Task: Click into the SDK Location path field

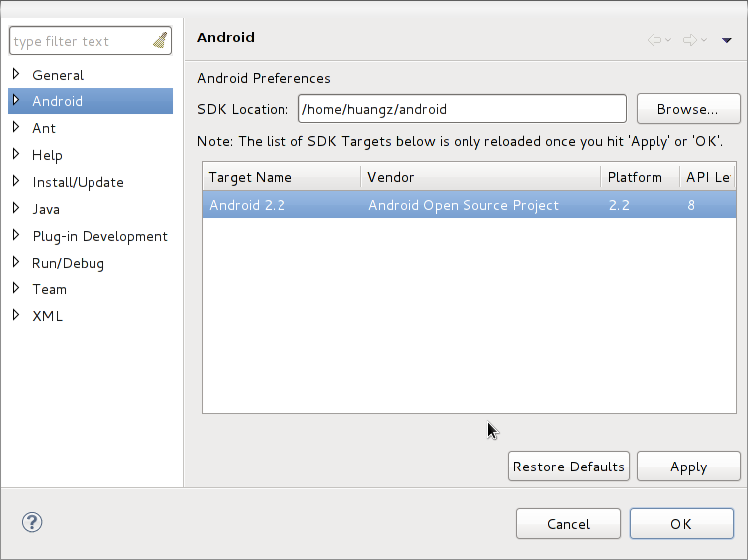Action: coord(462,109)
